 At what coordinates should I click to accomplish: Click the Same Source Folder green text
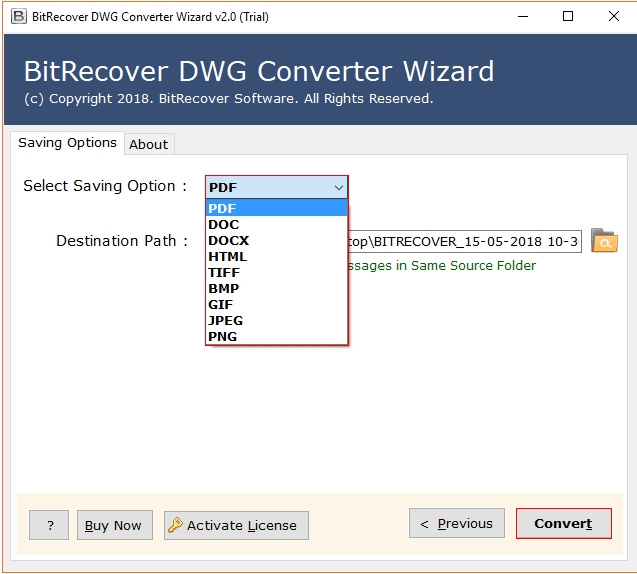point(442,265)
